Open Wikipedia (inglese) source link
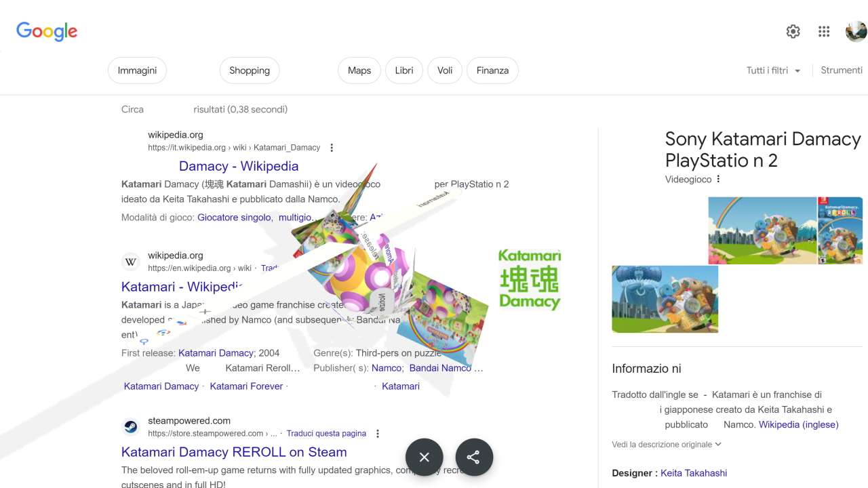 point(799,425)
